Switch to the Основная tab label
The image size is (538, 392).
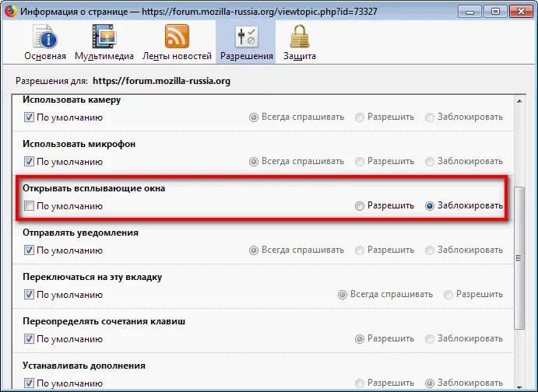(45, 56)
